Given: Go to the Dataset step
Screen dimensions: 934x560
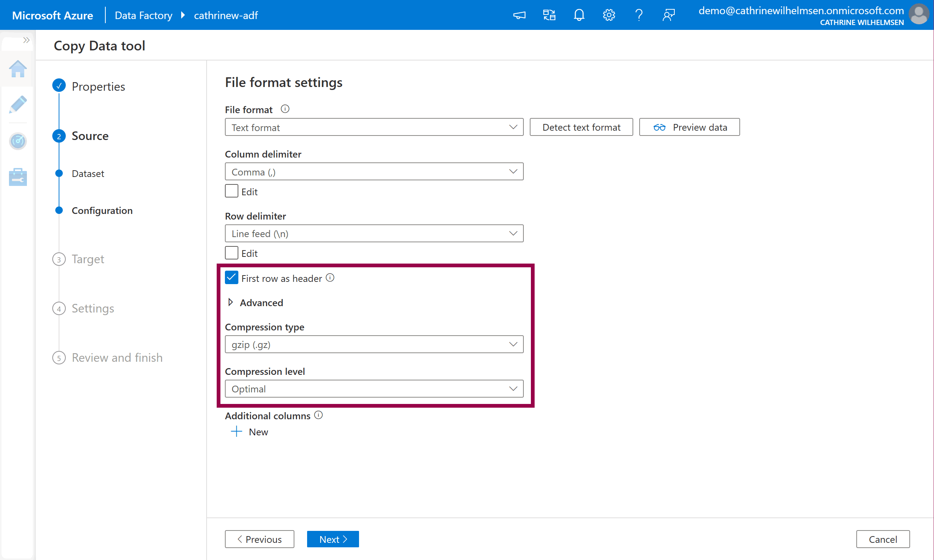Looking at the screenshot, I should coord(87,174).
